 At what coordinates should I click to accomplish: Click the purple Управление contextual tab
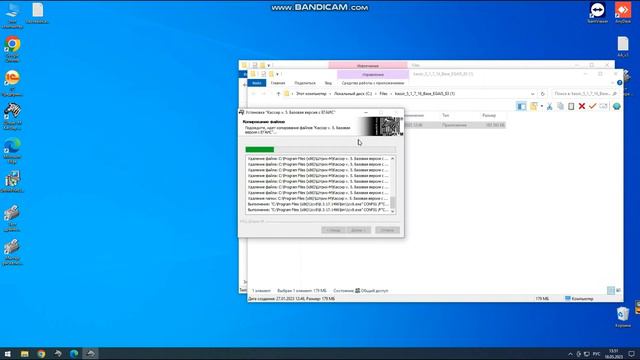pos(373,74)
